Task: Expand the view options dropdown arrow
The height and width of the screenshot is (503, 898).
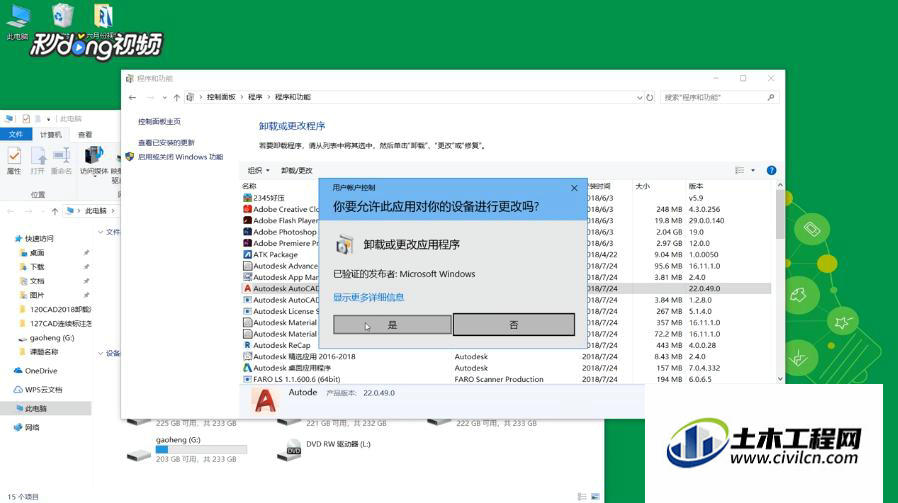Action: [x=753, y=170]
